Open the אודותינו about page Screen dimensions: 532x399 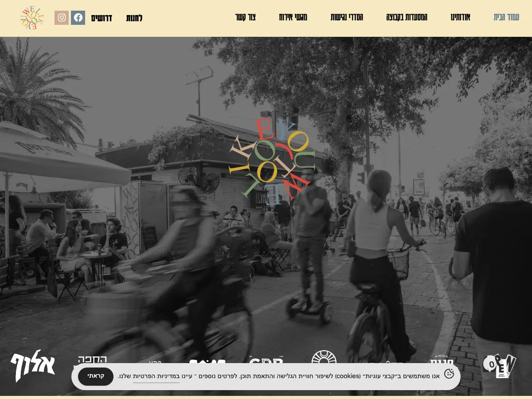[x=460, y=18]
